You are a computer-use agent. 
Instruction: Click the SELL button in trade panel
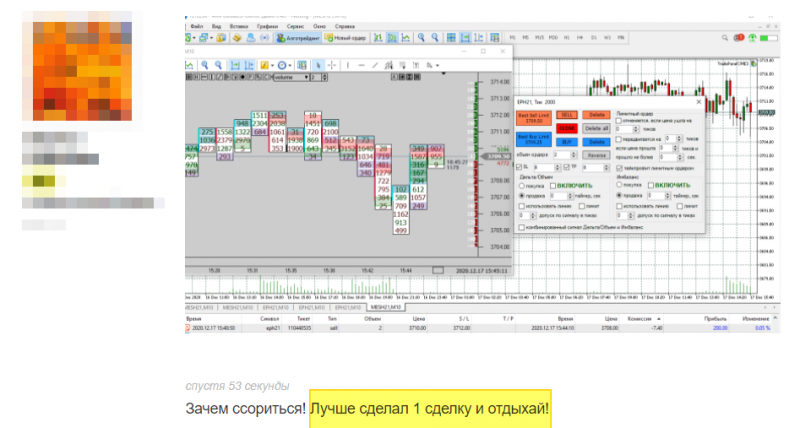567,115
